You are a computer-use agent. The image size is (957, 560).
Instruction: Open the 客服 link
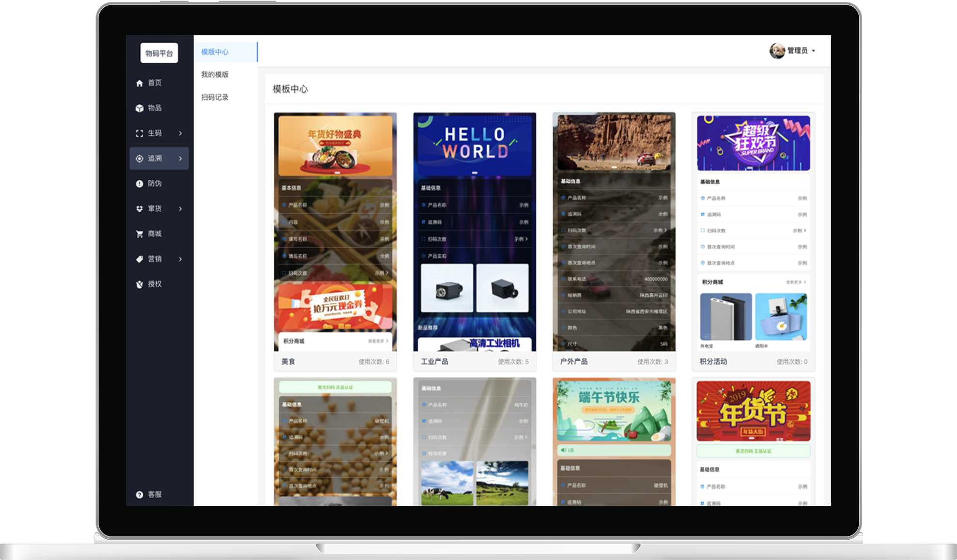155,495
